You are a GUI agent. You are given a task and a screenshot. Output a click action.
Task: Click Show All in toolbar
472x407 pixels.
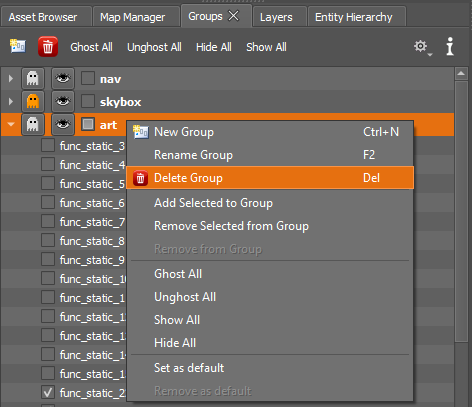coord(266,47)
